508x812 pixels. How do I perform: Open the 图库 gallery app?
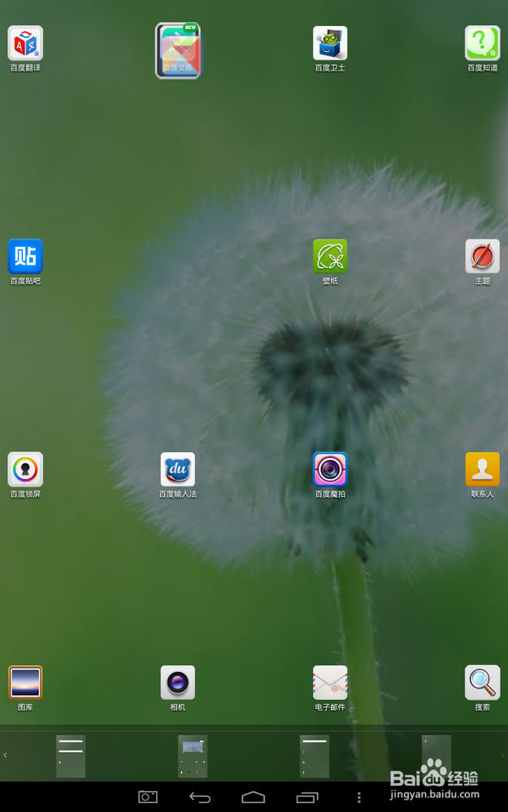(x=25, y=683)
